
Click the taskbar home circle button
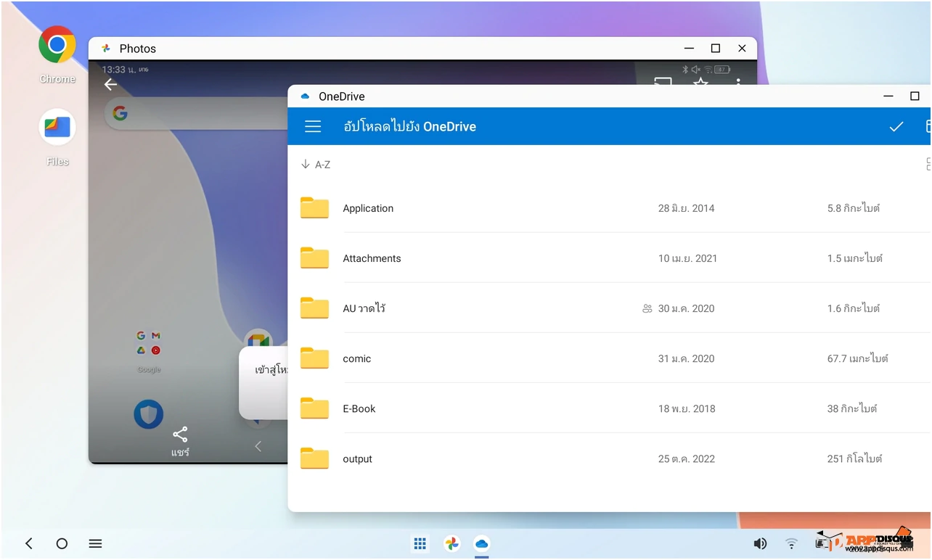tap(62, 543)
